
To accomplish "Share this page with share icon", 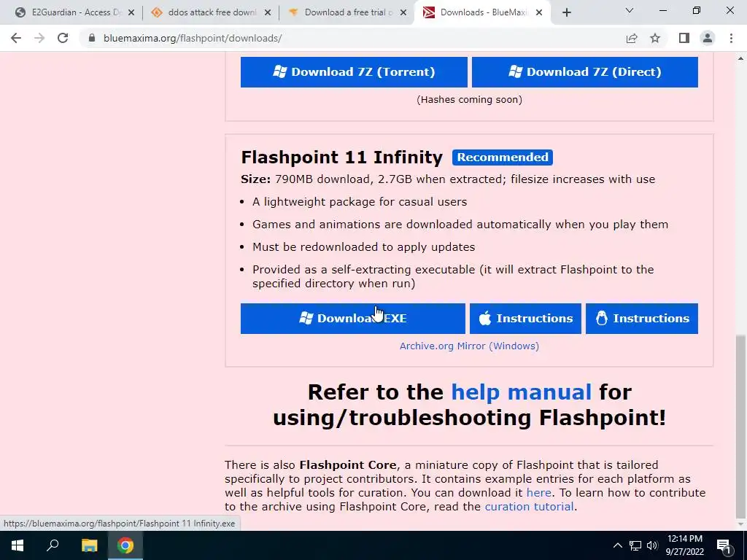I will point(632,38).
